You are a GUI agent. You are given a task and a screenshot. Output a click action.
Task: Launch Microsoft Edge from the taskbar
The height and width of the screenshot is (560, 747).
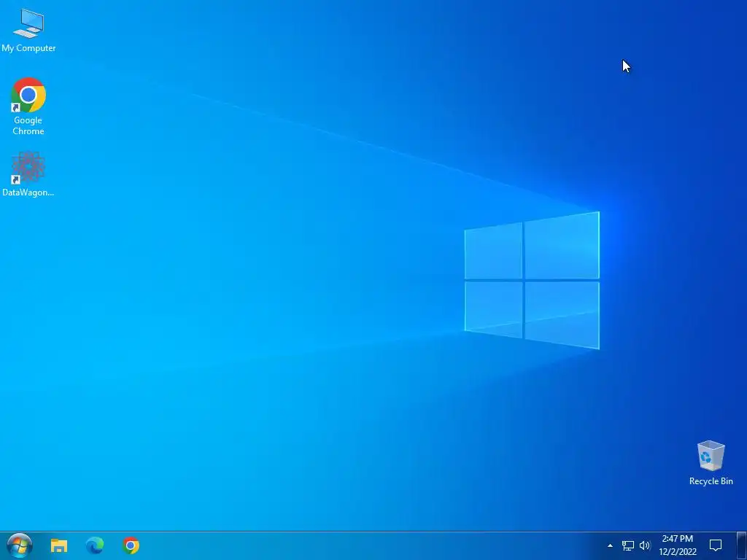point(95,545)
